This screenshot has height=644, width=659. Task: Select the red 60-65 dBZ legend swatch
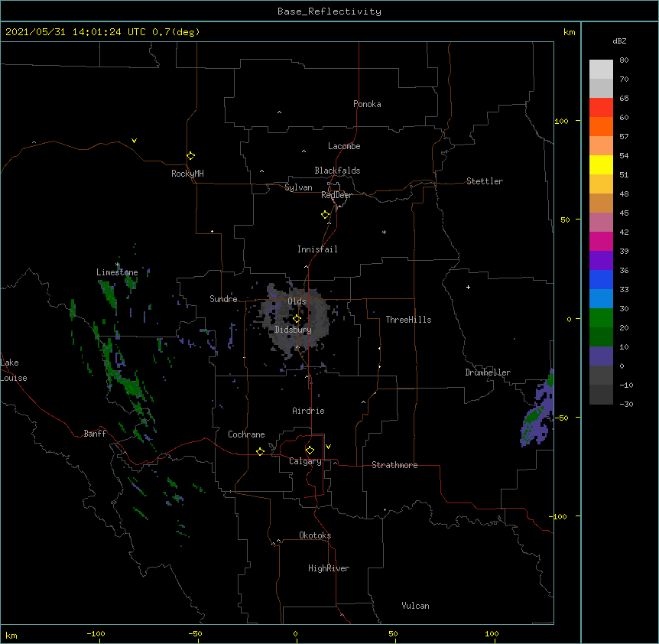pos(601,108)
